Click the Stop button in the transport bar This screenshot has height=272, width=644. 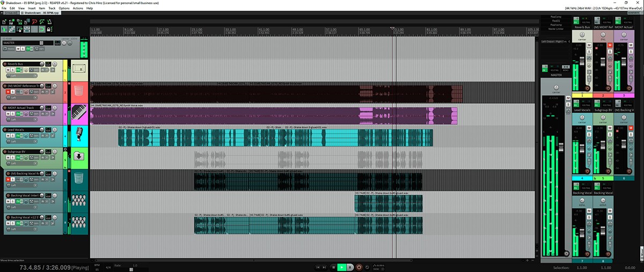(x=333, y=267)
